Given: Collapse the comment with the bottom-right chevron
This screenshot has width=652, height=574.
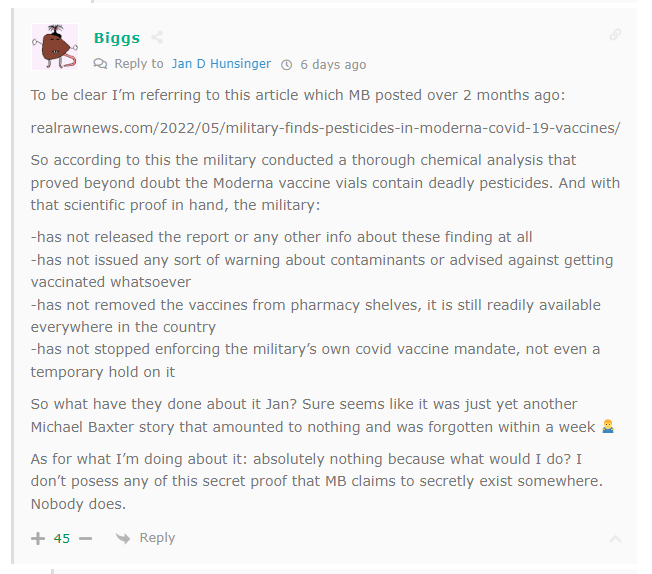Looking at the screenshot, I should [x=615, y=539].
